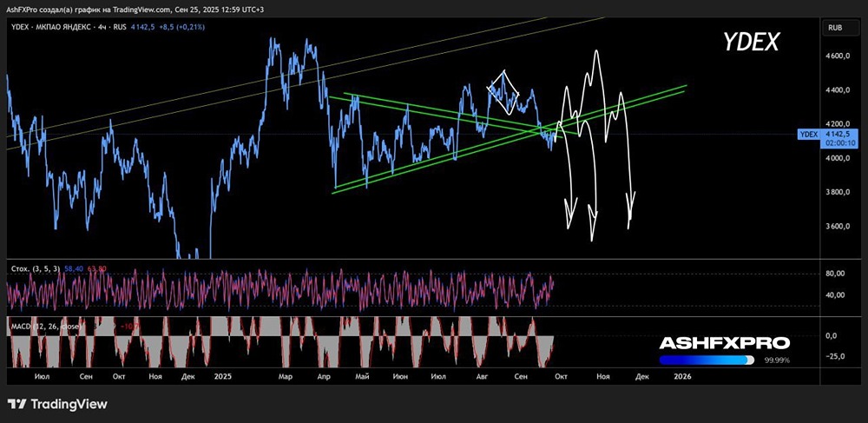This screenshot has width=868, height=423.
Task: Click the Дек label just before 2026
Action: pyautogui.click(x=641, y=376)
